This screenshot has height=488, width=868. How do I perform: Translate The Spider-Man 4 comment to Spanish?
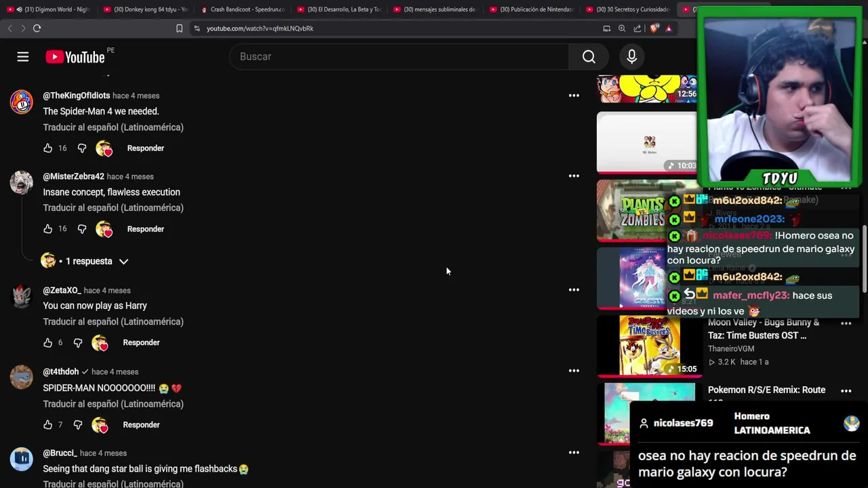pyautogui.click(x=113, y=127)
